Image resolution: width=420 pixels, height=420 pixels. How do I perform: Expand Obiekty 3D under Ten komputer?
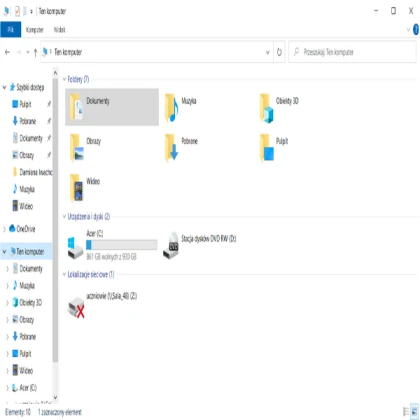[7, 303]
